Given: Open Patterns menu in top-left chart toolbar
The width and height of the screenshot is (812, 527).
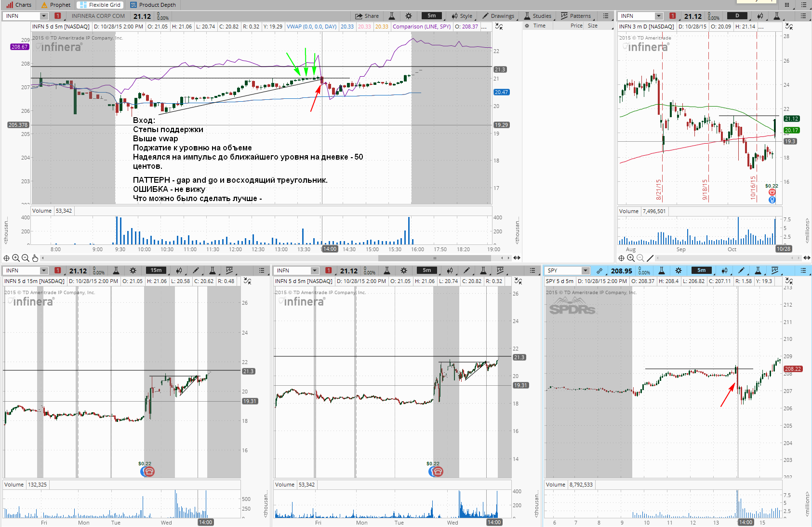Looking at the screenshot, I should click(576, 16).
